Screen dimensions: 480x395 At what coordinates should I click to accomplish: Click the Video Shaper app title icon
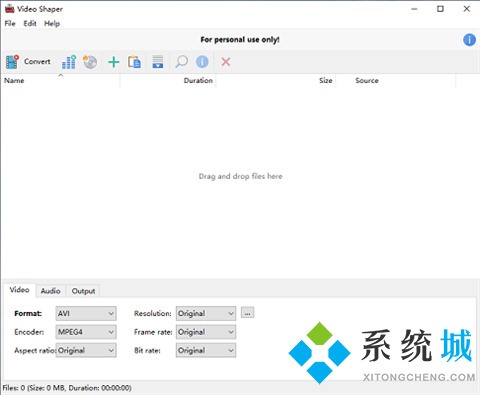pyautogui.click(x=9, y=9)
